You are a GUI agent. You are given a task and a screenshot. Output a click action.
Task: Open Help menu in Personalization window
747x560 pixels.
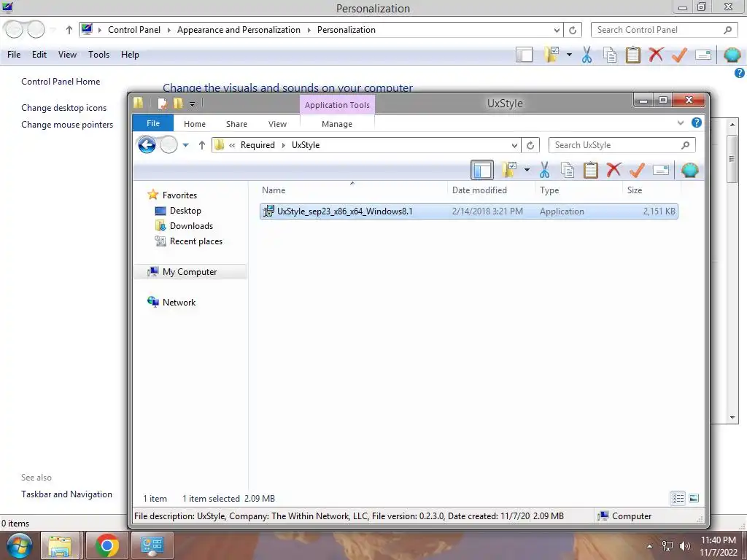coord(130,55)
